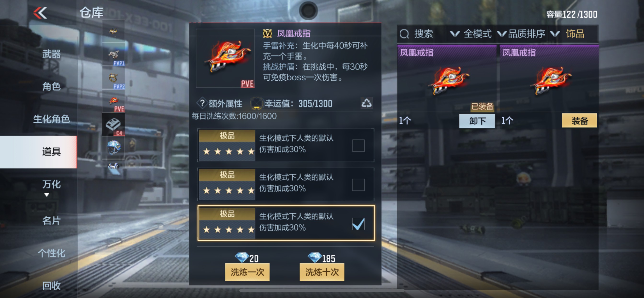
Task: Switch to the 生化角色 tab
Action: 51,119
